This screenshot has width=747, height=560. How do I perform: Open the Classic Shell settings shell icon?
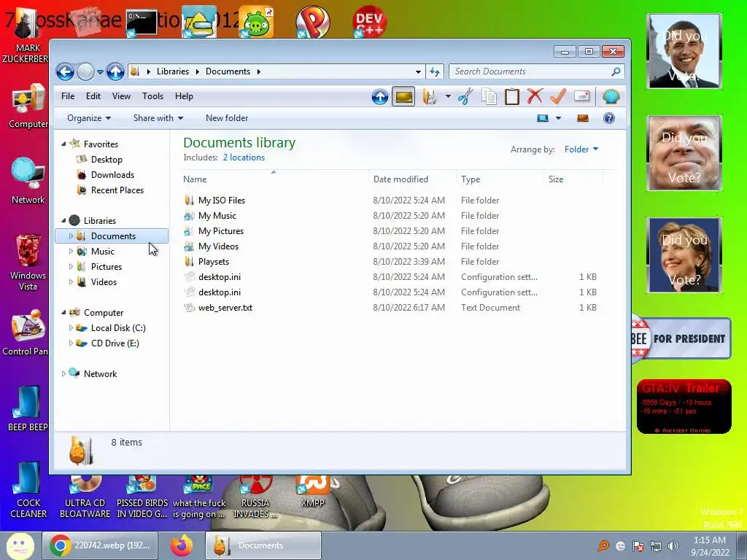[x=611, y=97]
